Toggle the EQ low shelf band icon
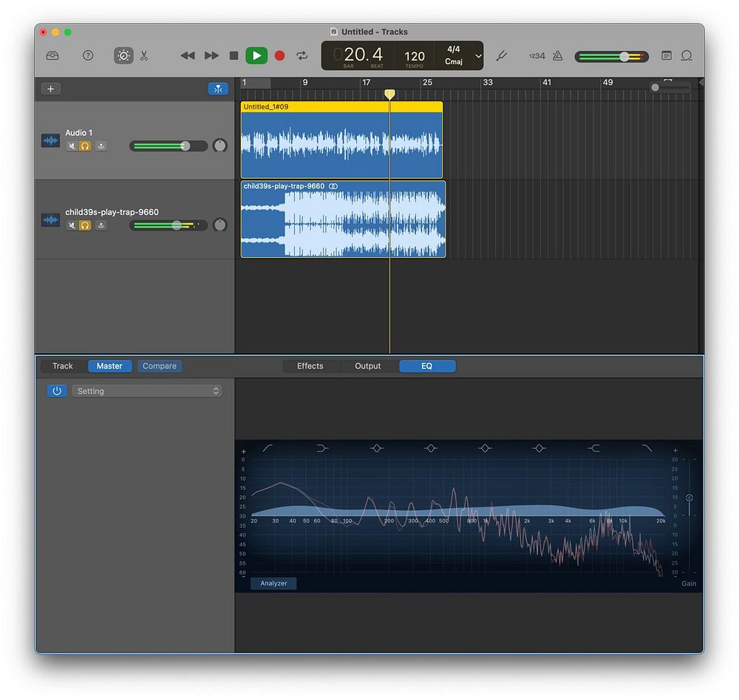The height and width of the screenshot is (700, 739). coord(322,448)
